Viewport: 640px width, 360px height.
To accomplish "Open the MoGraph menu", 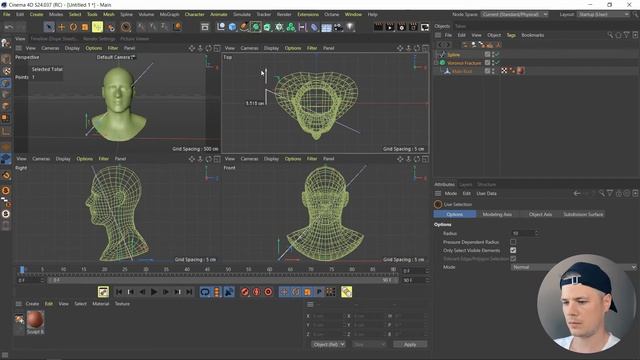I will pos(169,14).
